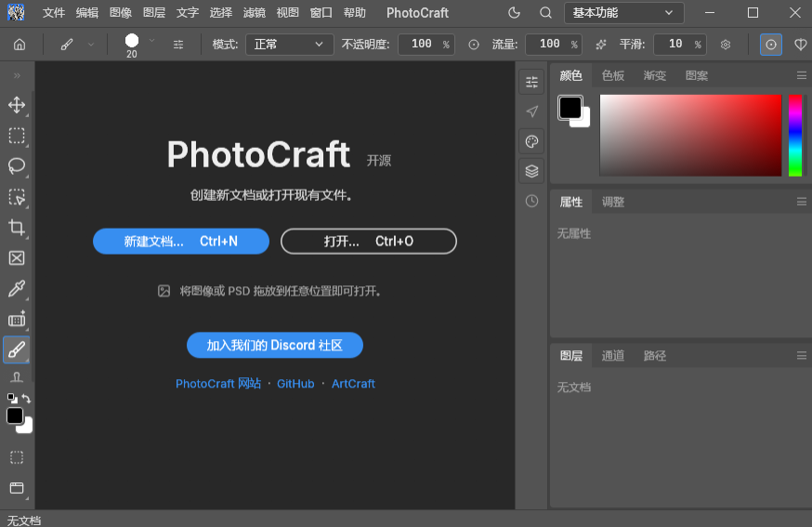Switch to the 路径 tab
812x527 pixels.
655,355
